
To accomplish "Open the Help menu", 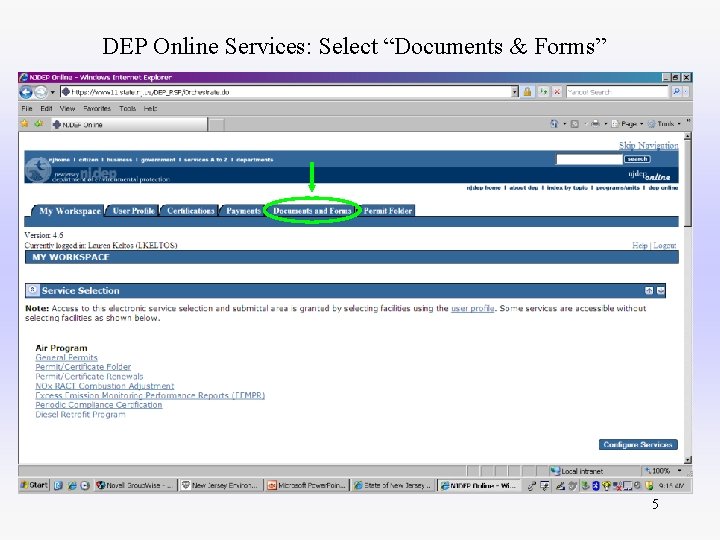I will click(150, 108).
